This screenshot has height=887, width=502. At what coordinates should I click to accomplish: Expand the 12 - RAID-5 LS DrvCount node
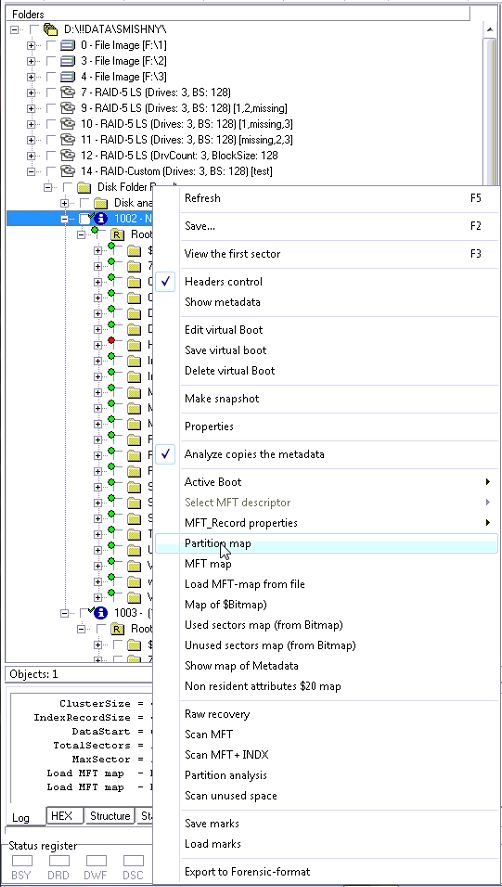point(32,156)
